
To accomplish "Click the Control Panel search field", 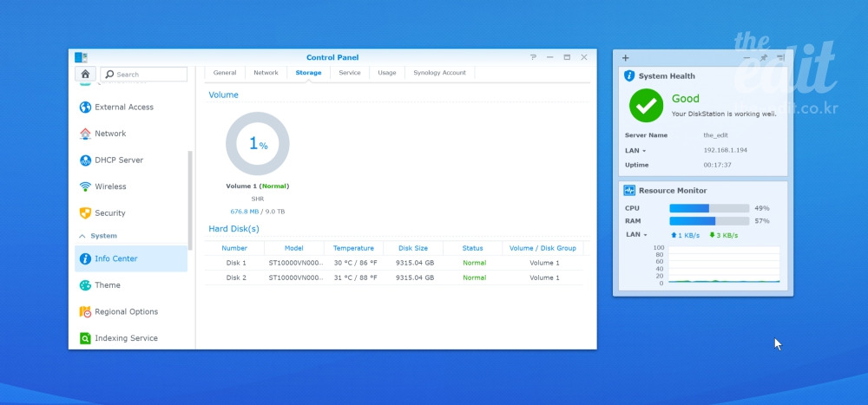I will click(x=144, y=74).
